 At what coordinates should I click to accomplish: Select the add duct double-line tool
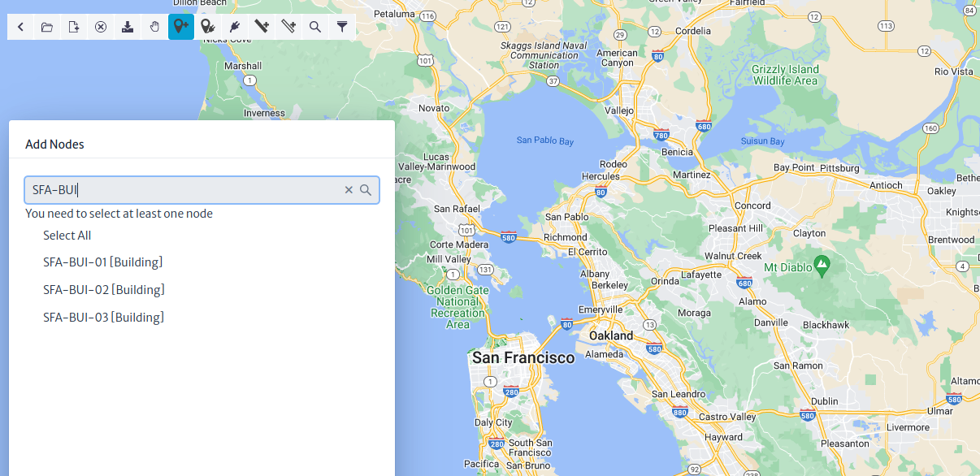click(x=288, y=27)
